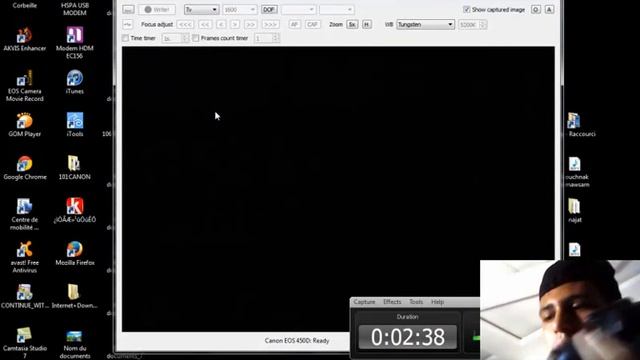Screen dimensions: 640x360
Task: Click the 5x zoom button
Action: point(352,24)
